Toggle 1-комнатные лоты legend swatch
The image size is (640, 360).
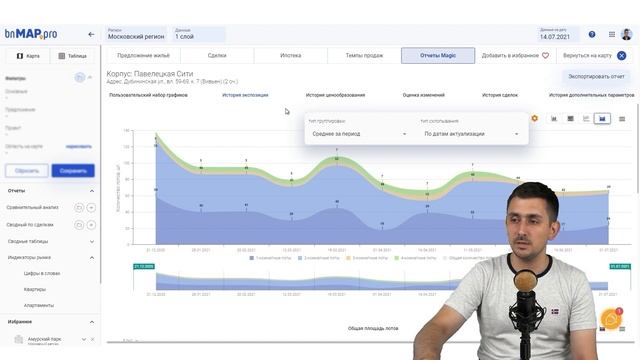pyautogui.click(x=252, y=258)
